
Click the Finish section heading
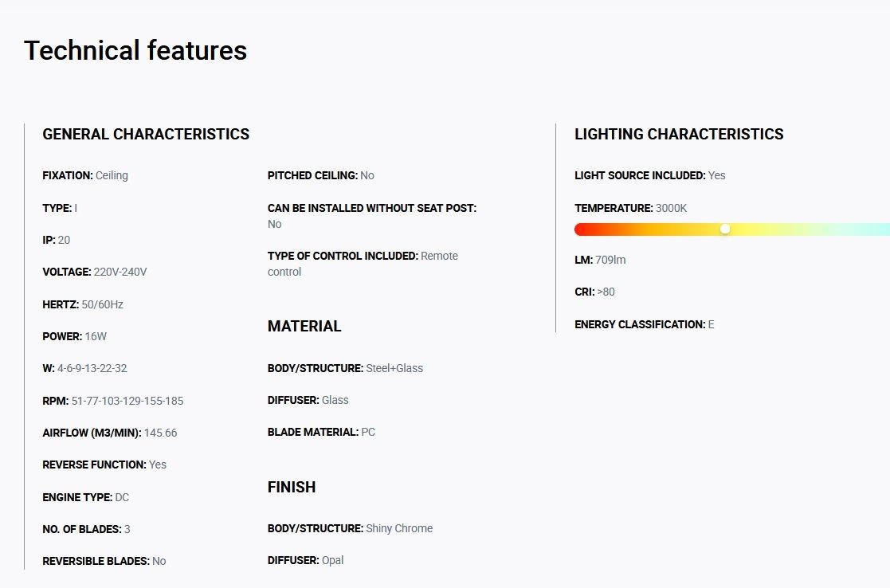click(x=292, y=487)
